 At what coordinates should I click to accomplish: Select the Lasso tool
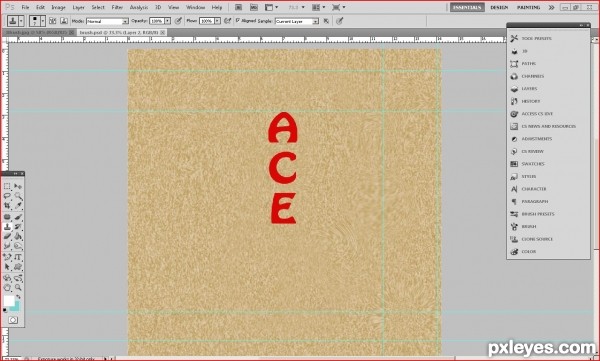click(7, 196)
